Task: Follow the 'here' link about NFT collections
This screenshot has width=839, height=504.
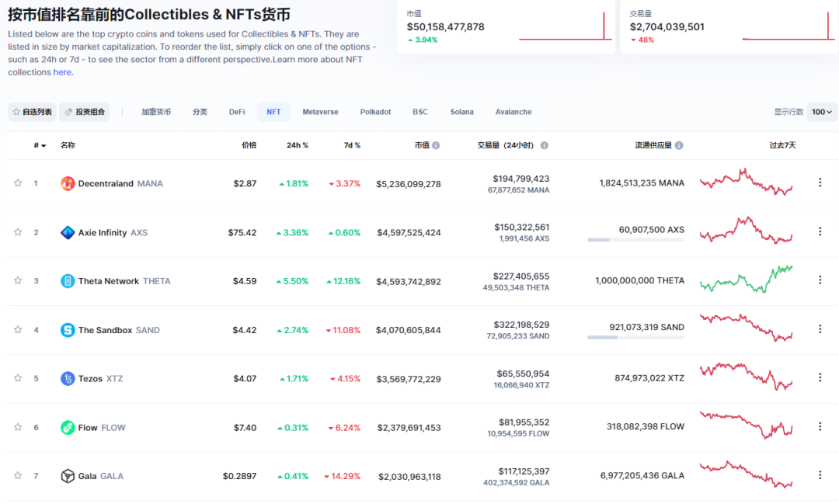Action: click(x=62, y=72)
